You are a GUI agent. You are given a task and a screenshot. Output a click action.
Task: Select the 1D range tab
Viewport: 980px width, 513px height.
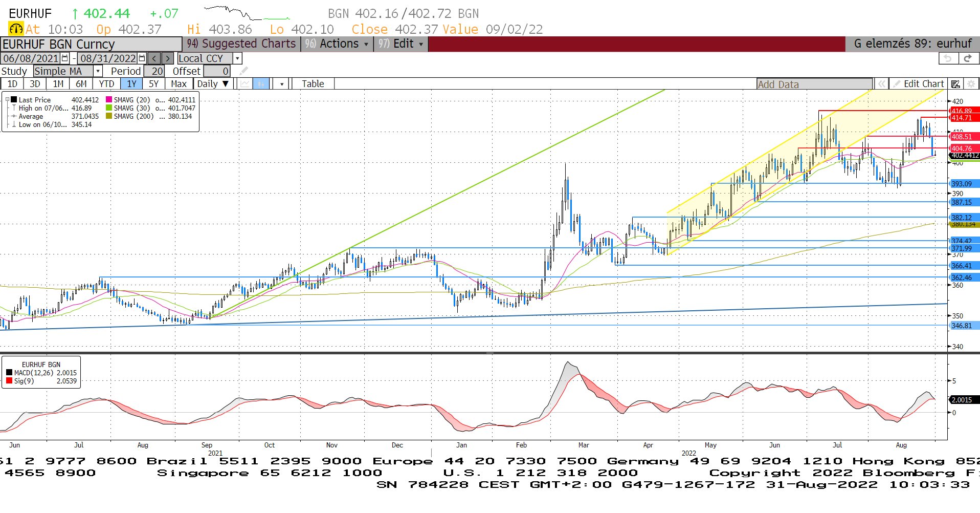click(x=13, y=84)
